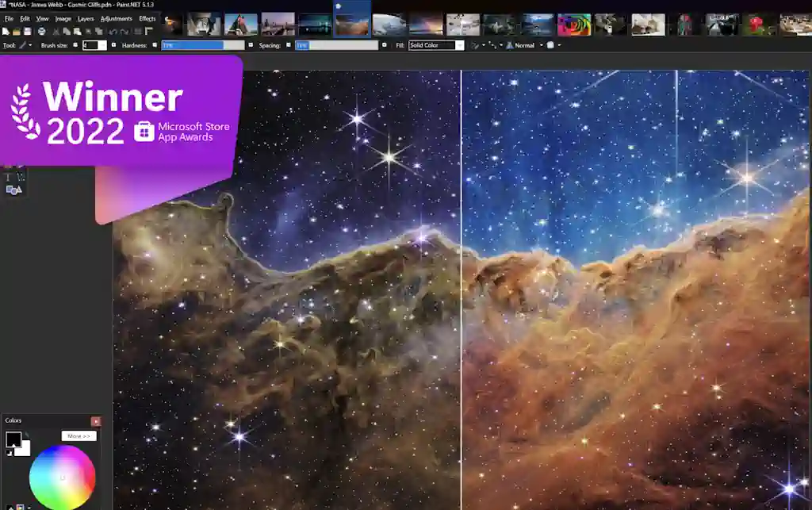Click the Undo arrow icon
The image size is (812, 510).
[x=113, y=31]
